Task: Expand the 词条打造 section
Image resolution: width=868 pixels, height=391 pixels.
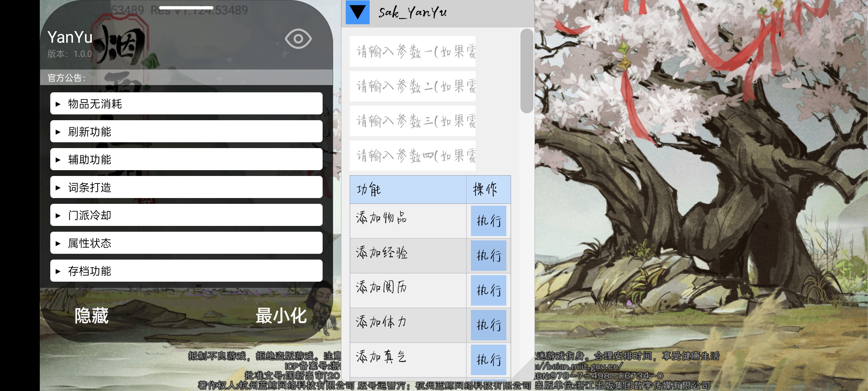Action: [186, 187]
